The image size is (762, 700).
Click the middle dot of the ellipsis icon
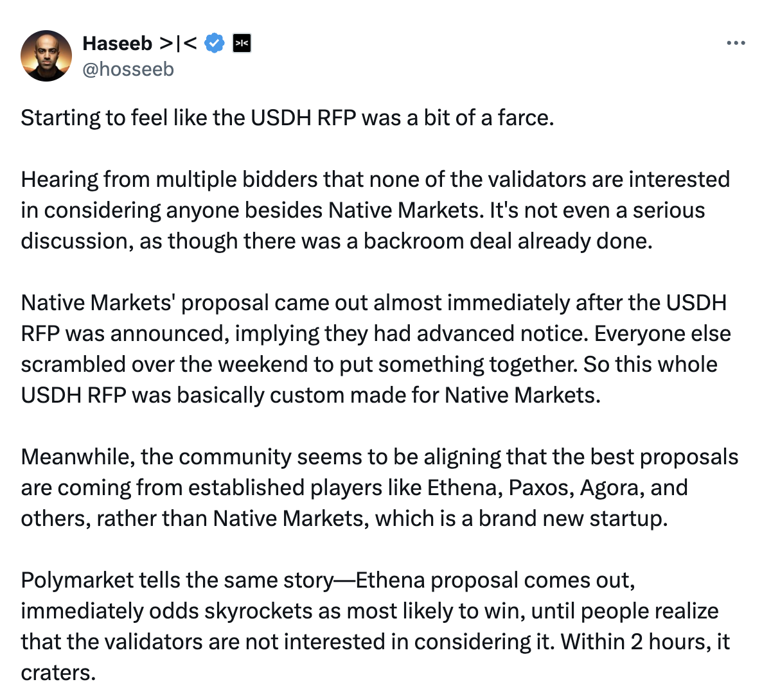point(735,42)
